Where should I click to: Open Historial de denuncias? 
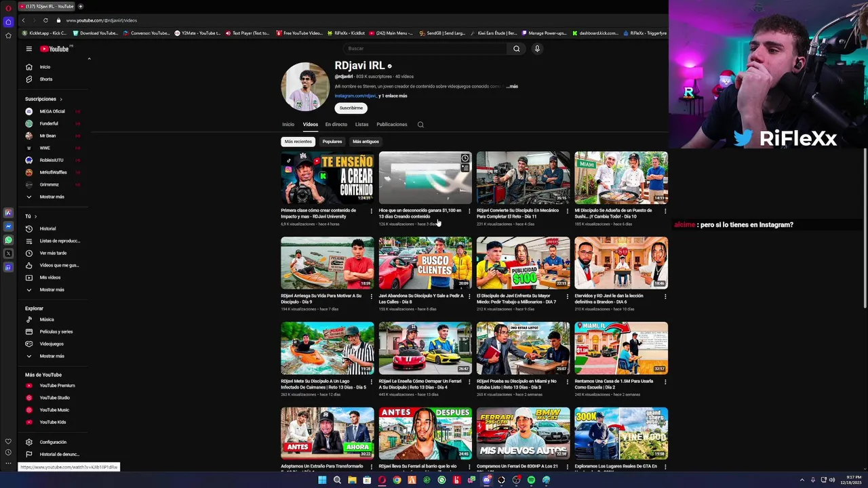tap(59, 455)
